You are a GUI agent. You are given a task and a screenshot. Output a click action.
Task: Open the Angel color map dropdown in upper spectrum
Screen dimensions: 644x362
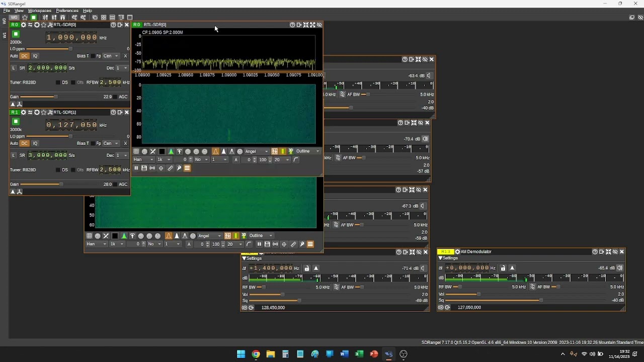(x=257, y=151)
